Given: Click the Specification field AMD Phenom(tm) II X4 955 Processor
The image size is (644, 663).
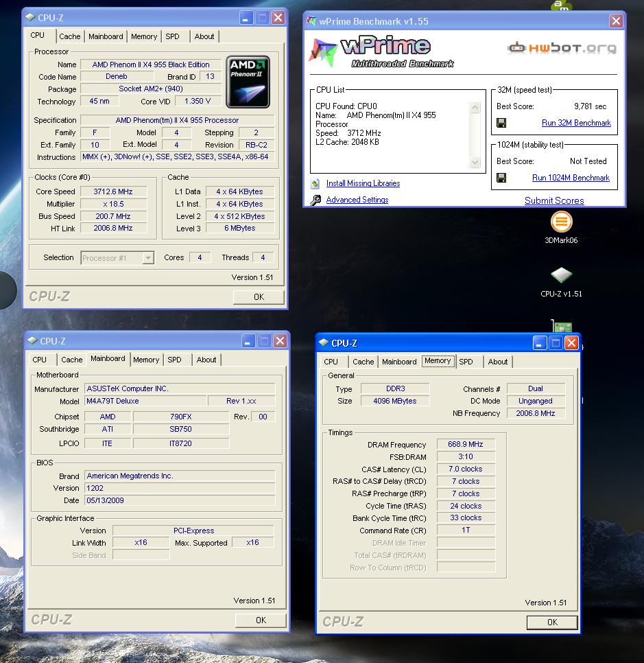Looking at the screenshot, I should [x=177, y=120].
